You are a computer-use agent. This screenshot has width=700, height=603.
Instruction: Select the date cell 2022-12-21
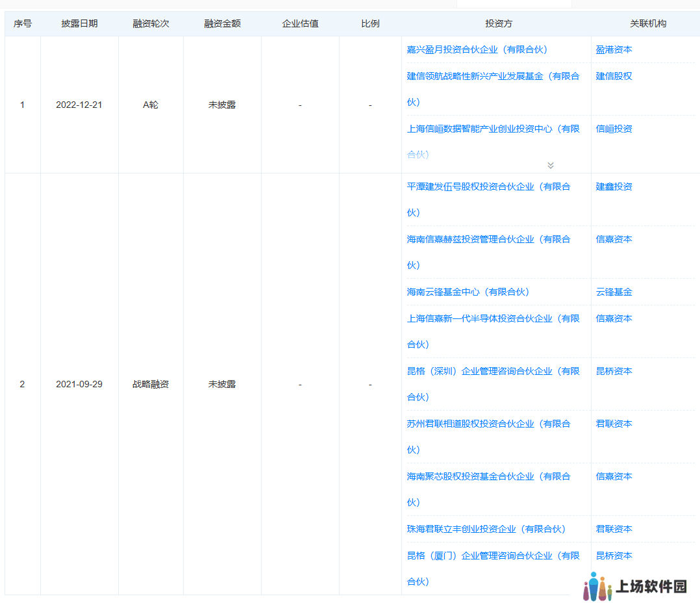click(79, 105)
